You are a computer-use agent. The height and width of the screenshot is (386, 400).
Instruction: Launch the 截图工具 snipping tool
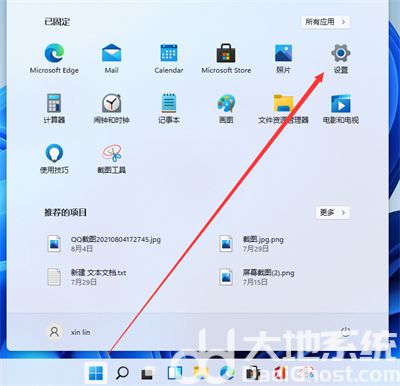click(x=111, y=159)
